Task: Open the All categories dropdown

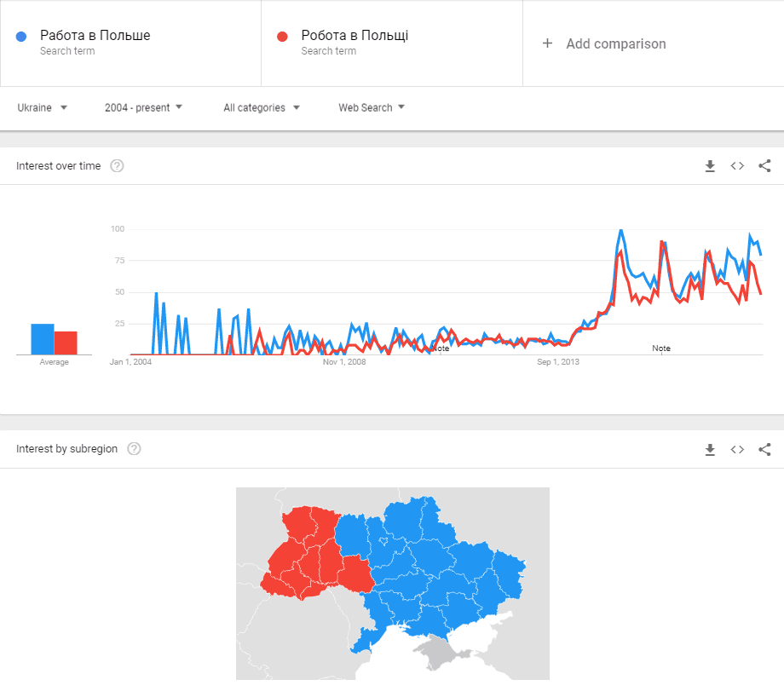Action: (x=262, y=108)
